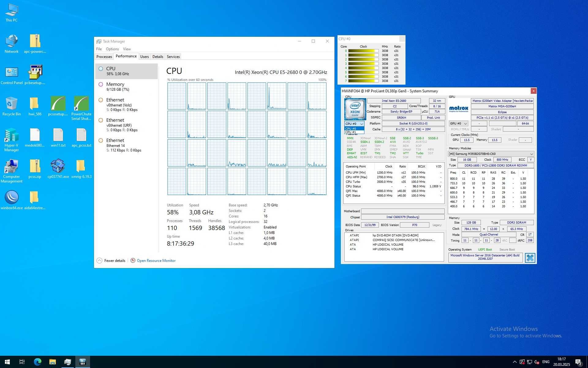Select win11.txt file on desktop
The image size is (588, 368).
[x=58, y=138]
